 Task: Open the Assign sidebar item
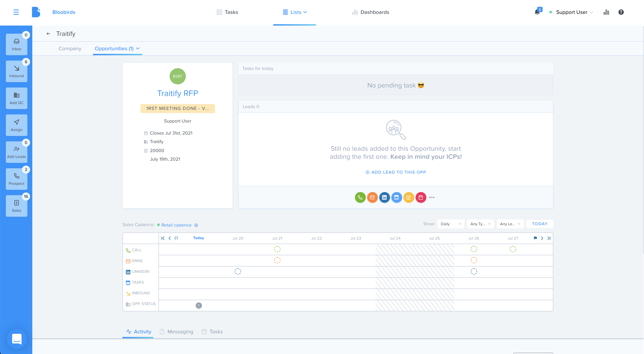coord(17,125)
